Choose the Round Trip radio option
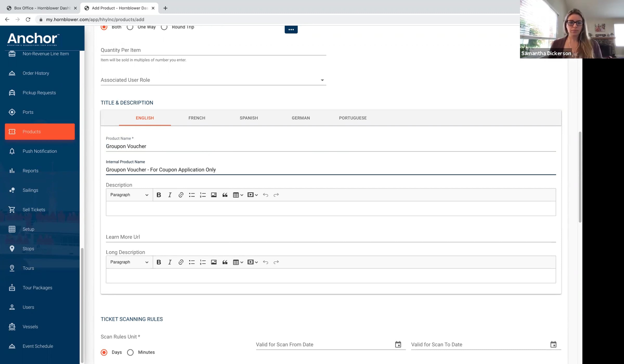Viewport: 624px width, 364px height. [164, 27]
